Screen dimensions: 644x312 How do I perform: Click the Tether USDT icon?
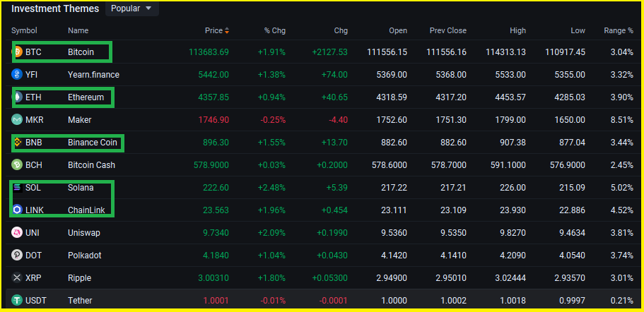[17, 300]
